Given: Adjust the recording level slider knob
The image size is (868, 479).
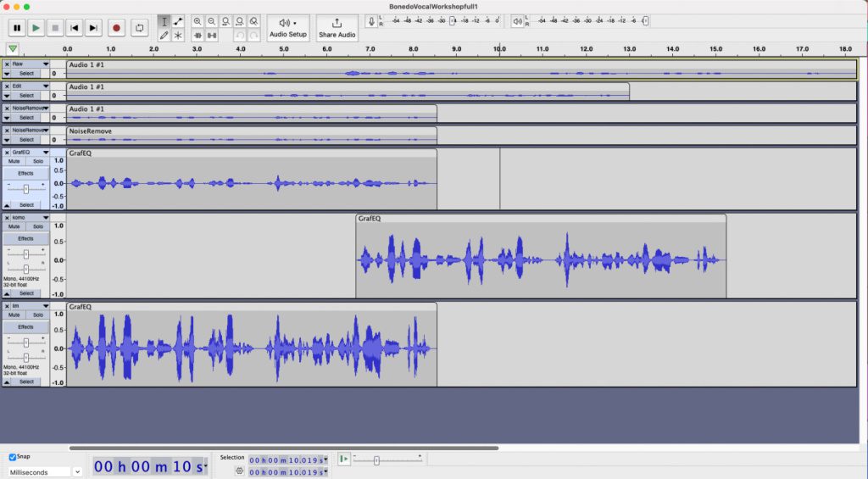Looking at the screenshot, I should tap(453, 21).
